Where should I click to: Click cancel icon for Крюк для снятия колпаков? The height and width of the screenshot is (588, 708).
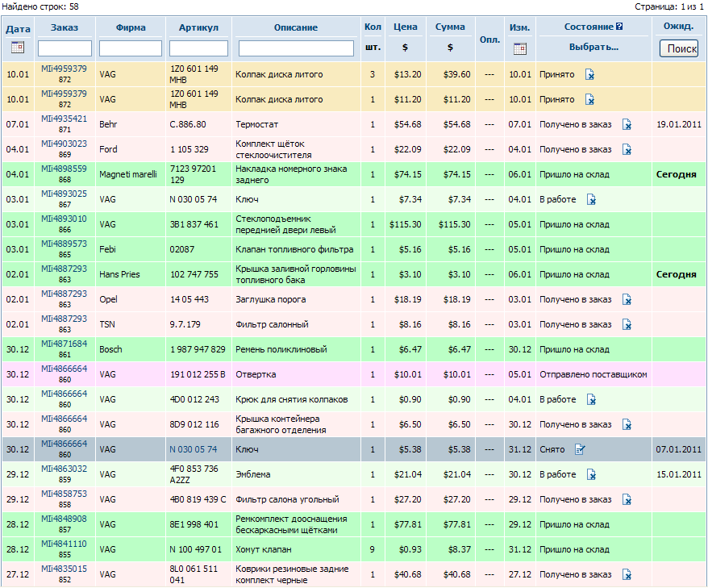coord(591,399)
